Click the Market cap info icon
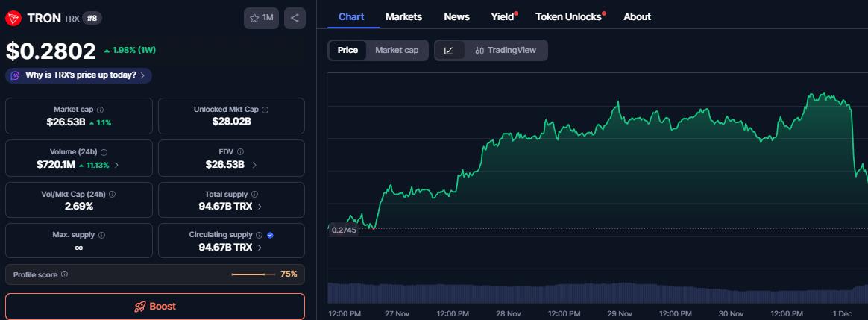 click(100, 110)
